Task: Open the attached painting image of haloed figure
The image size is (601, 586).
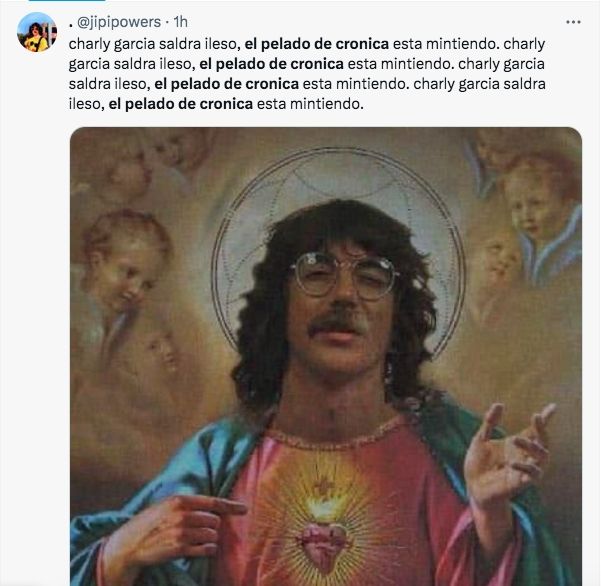Action: pos(326,356)
